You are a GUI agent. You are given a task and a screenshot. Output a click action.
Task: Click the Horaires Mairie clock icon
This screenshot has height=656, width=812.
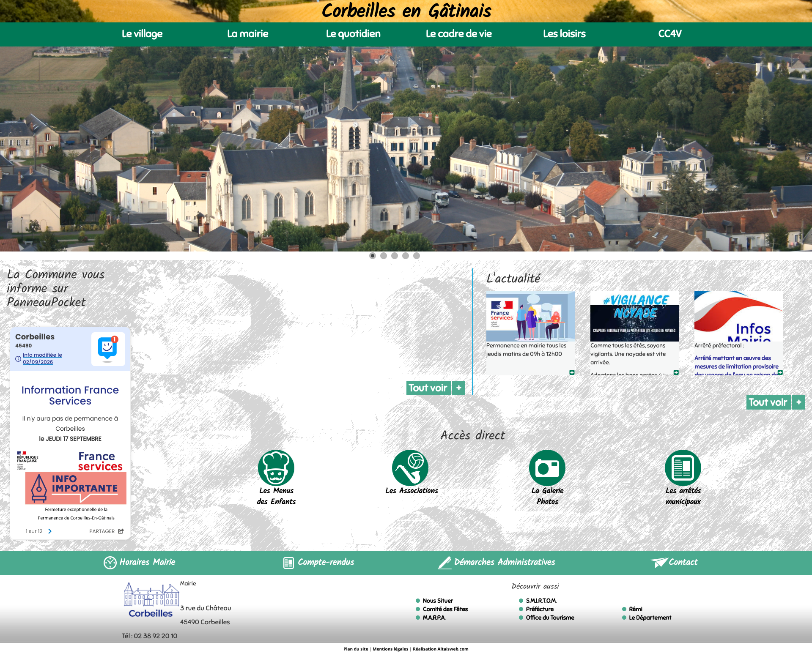pyautogui.click(x=110, y=563)
